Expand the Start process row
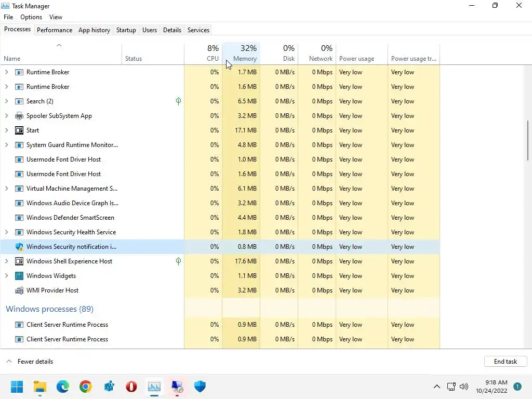 point(6,130)
